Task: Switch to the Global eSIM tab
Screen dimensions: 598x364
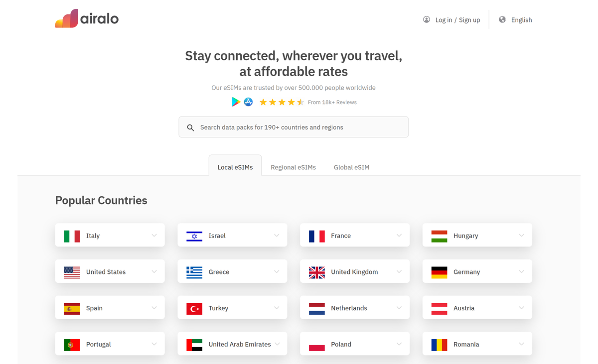Action: 351,167
